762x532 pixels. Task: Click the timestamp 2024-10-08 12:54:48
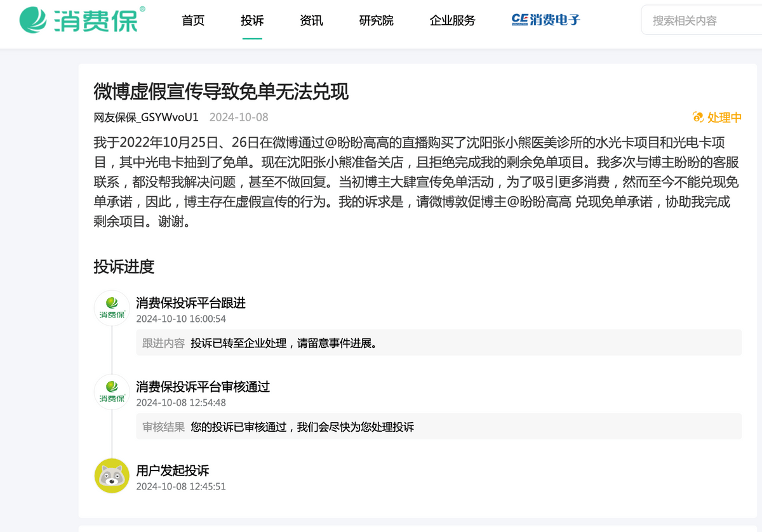coord(181,402)
